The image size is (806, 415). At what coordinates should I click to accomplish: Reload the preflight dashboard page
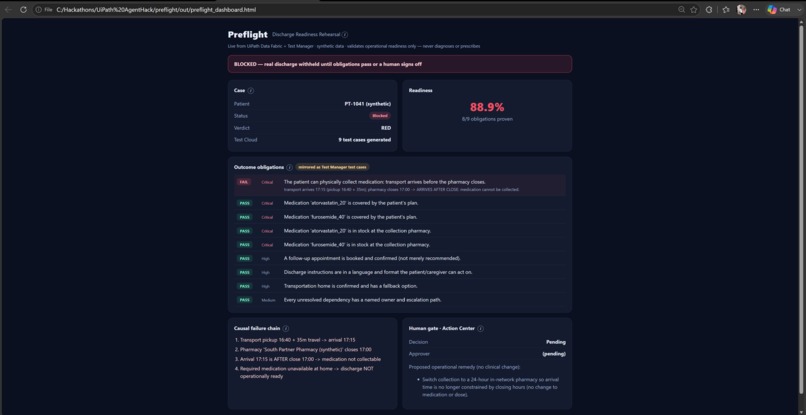(x=23, y=10)
